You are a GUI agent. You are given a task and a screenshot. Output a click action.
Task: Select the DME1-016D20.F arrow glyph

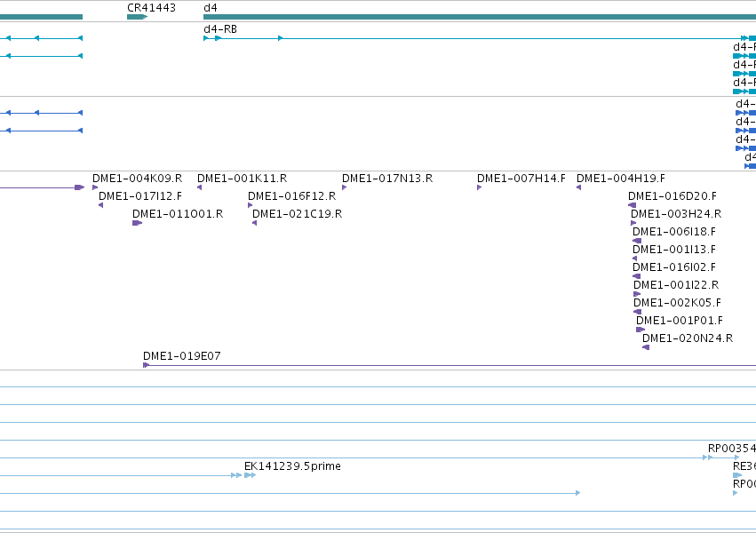(x=633, y=205)
